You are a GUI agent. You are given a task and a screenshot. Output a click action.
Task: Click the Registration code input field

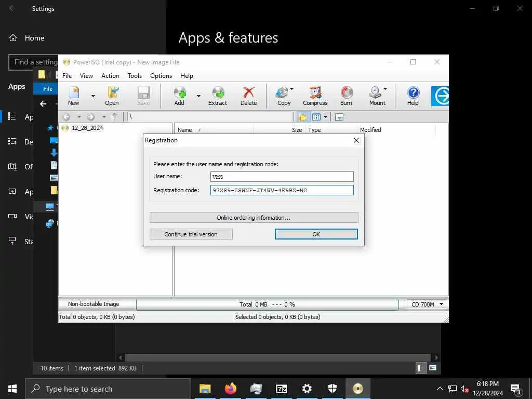tap(282, 190)
